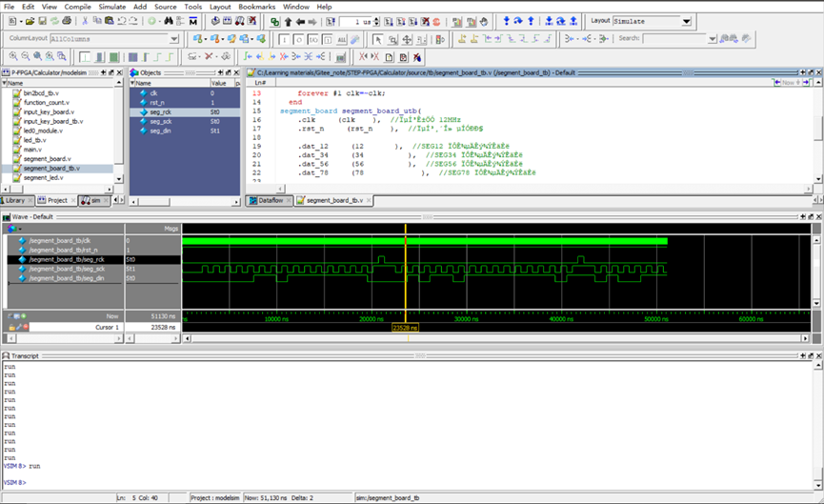Click the blue Step Into down-arrow icon
This screenshot has width=824, height=504.
click(507, 21)
